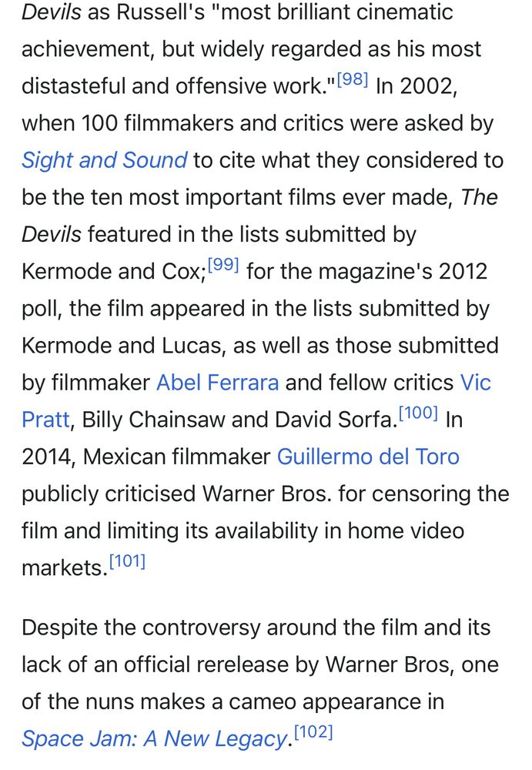
Task: Click the year '2014' in the text
Action: [x=48, y=457]
